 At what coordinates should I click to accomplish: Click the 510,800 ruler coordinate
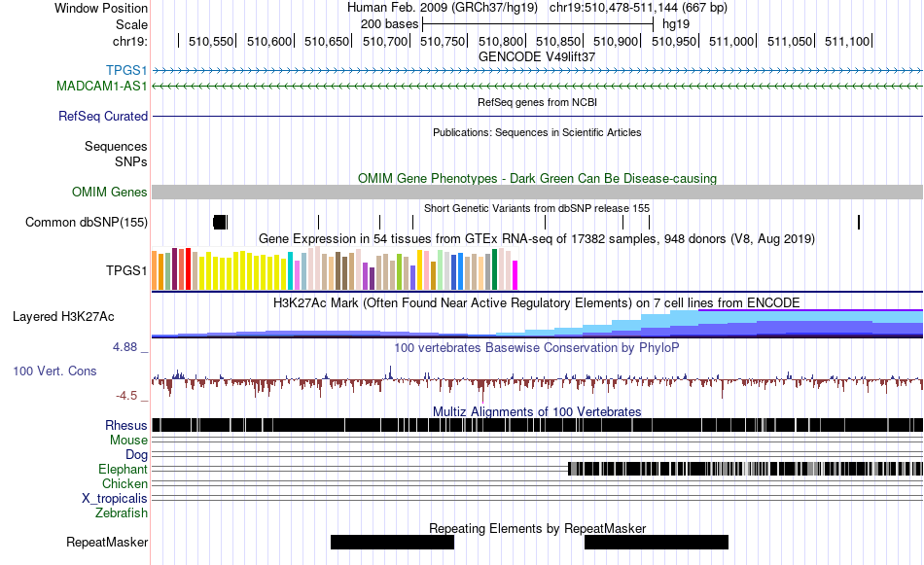500,41
